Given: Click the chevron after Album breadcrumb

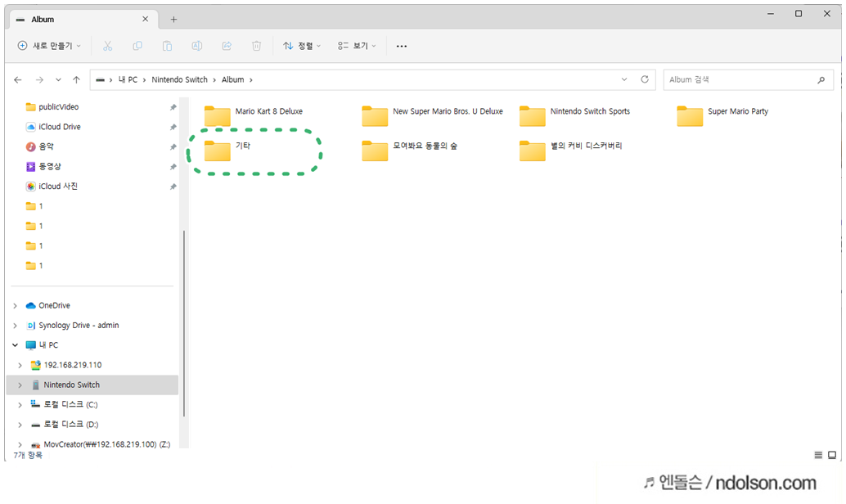Looking at the screenshot, I should (251, 80).
